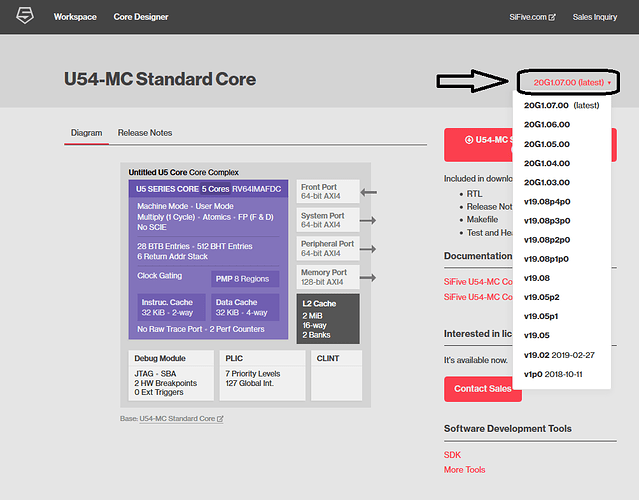Click the U5 SERIES CORE header
The image size is (639, 500).
tap(208, 189)
